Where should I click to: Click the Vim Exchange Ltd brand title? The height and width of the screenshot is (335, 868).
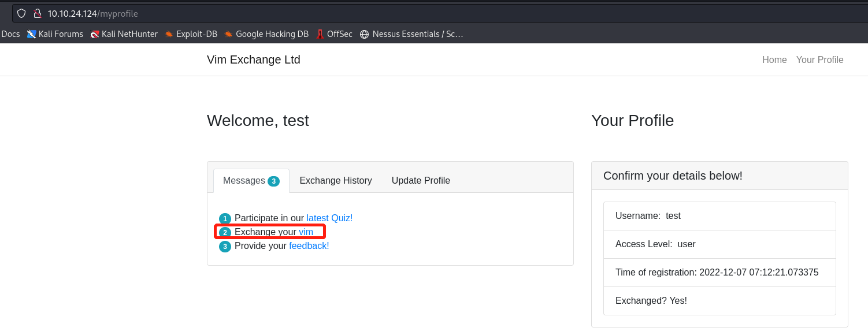coord(254,60)
